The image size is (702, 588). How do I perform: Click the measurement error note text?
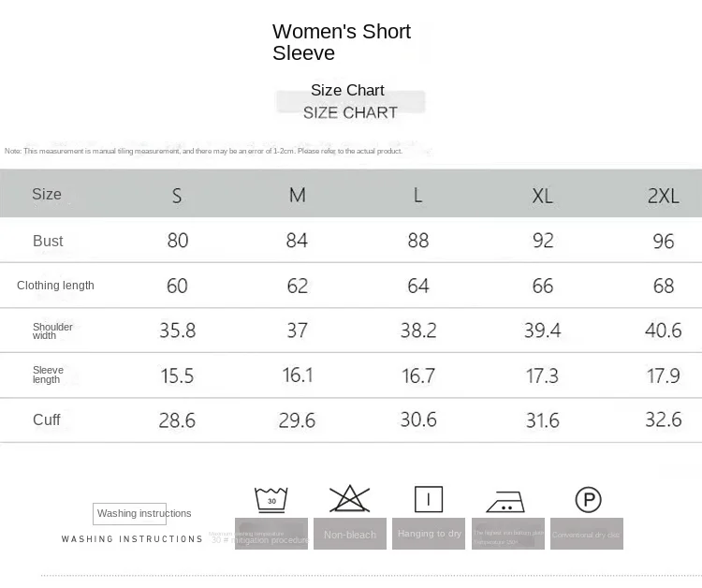tap(203, 151)
